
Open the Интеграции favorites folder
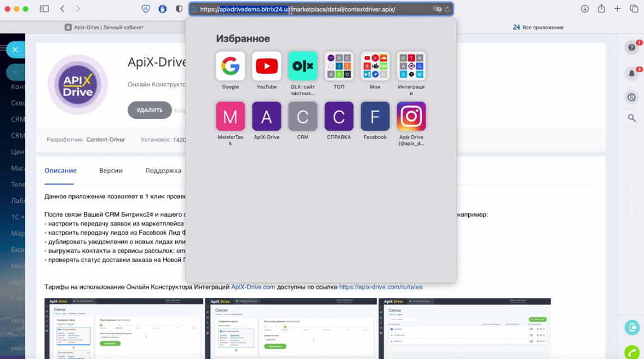(411, 66)
